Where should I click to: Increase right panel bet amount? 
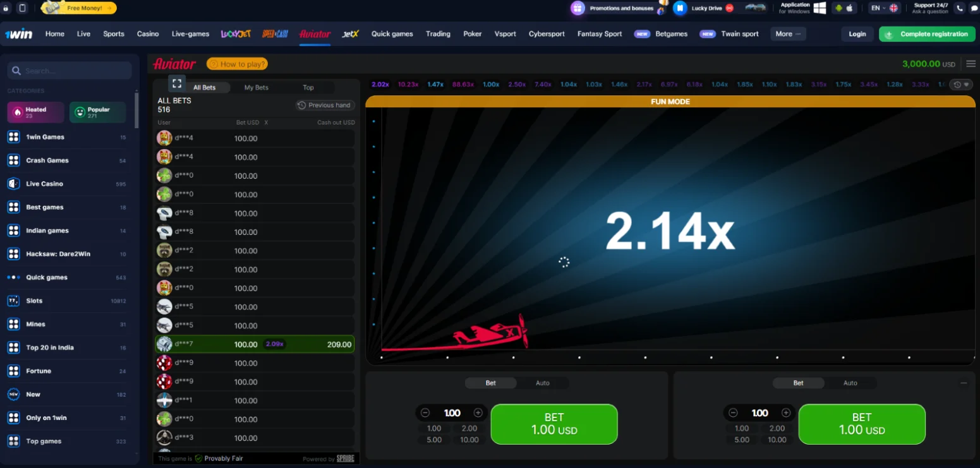[x=786, y=413]
